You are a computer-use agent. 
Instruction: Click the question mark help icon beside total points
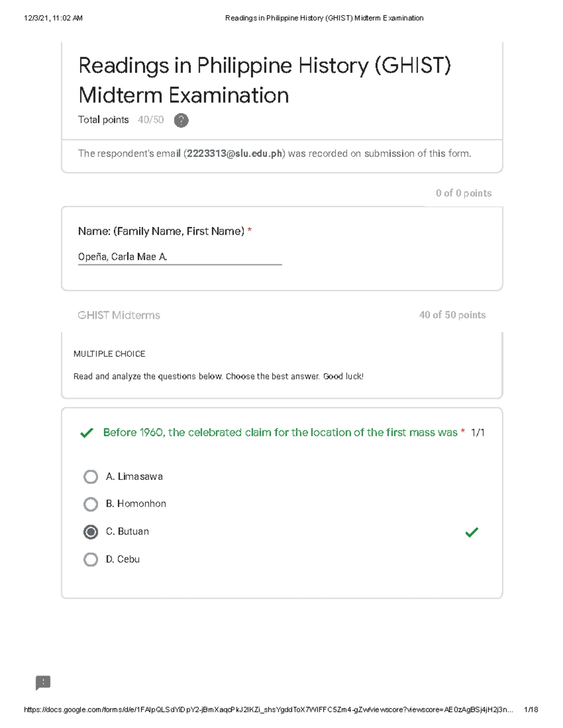coord(181,120)
